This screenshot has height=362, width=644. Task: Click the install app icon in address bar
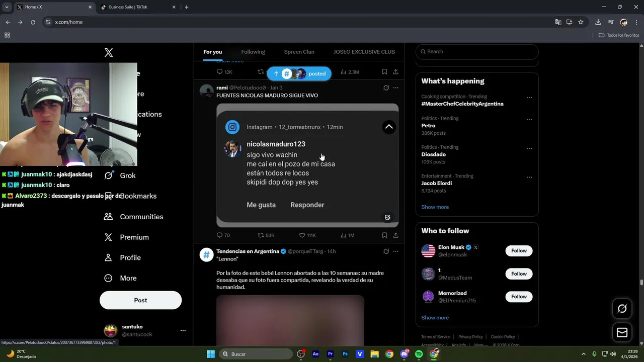[x=569, y=22]
